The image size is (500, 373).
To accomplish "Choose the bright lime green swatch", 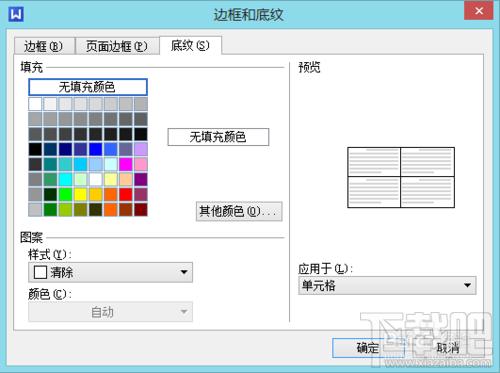I will click(x=65, y=195).
